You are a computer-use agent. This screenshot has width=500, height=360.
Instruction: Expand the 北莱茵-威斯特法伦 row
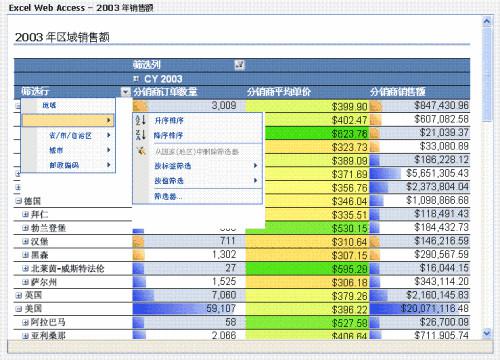pos(25,268)
